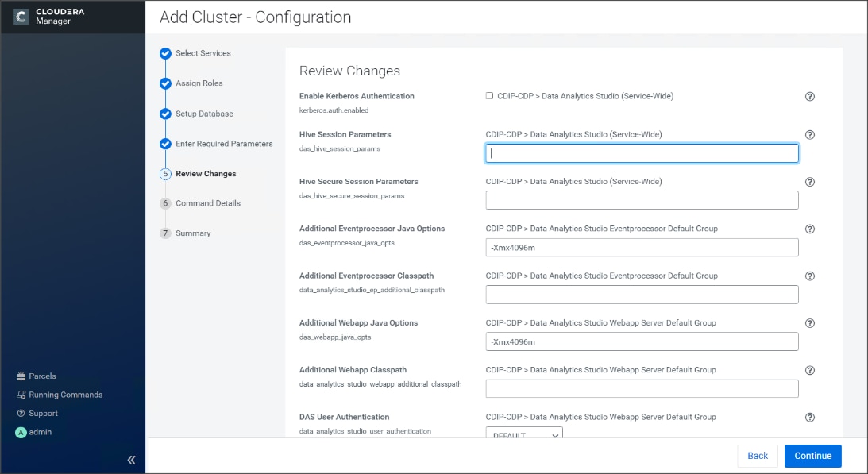Open help for Additional Webapp Classpath

click(x=809, y=370)
